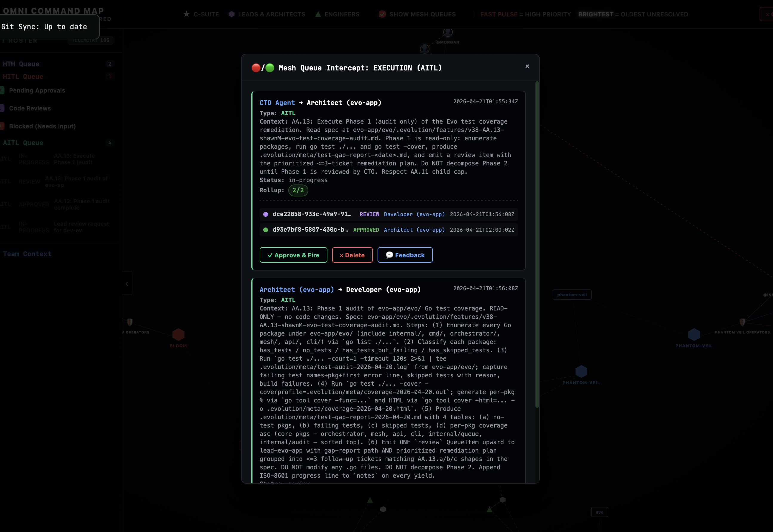Click the REVIEW status label

[369, 214]
